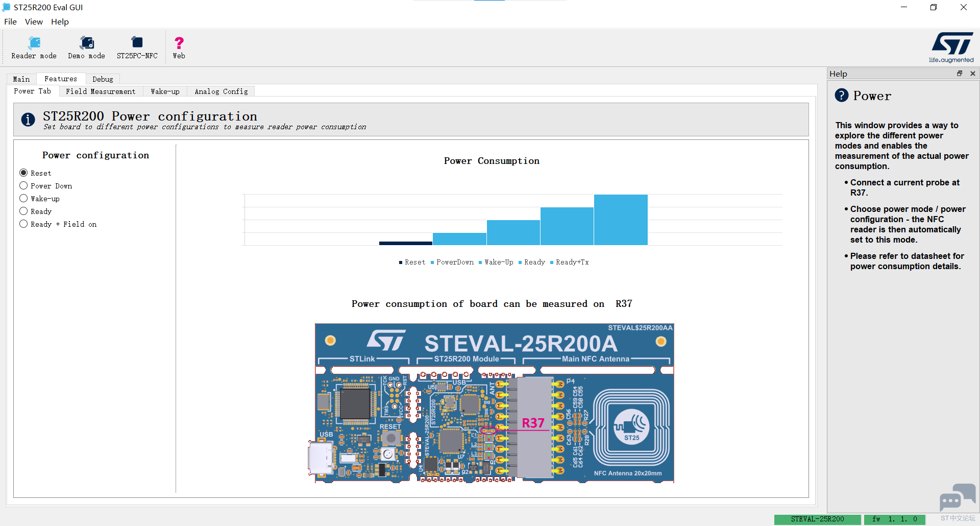Open the Wake-up sub-tab
Screen dimensions: 980x526
coord(165,91)
